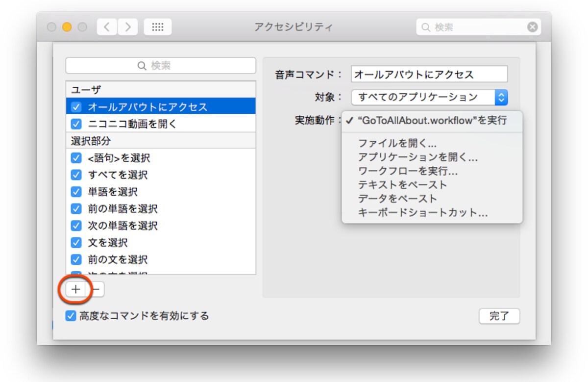Click the add command plus button
588x382 pixels.
[75, 289]
